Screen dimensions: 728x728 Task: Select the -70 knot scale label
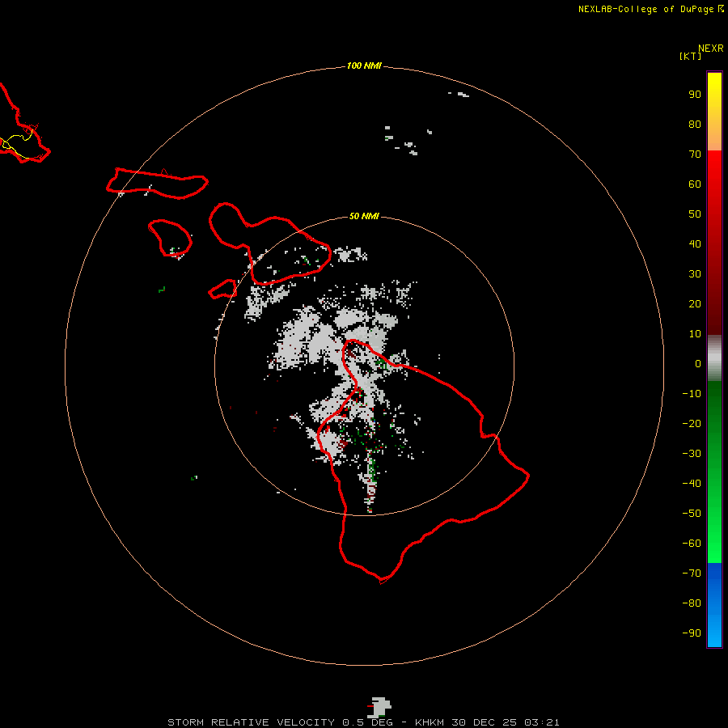point(692,574)
